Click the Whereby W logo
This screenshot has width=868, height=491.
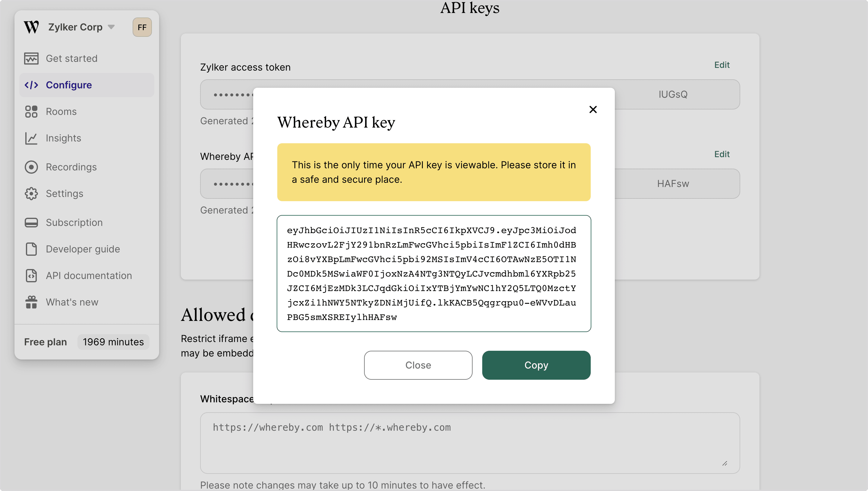pos(31,27)
